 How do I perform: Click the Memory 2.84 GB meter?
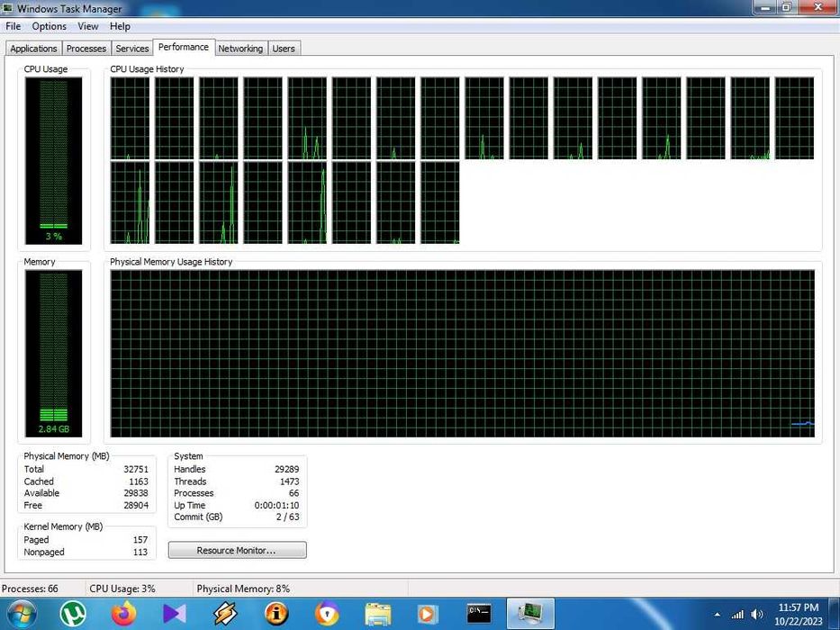pos(54,353)
